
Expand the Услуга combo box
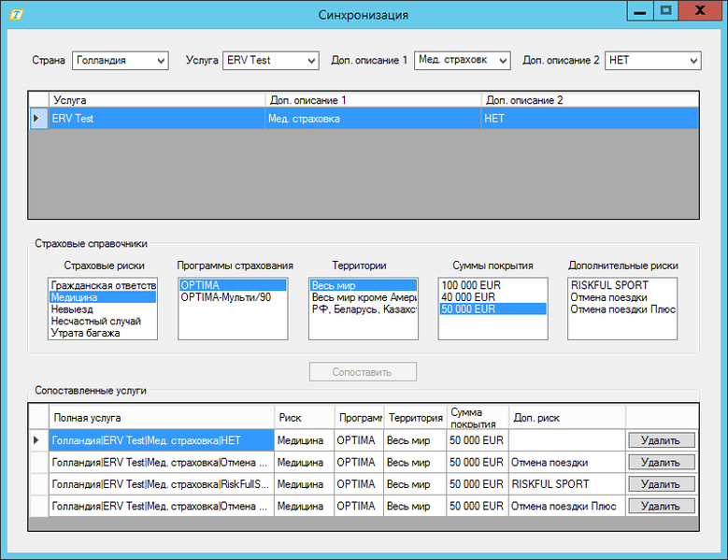tap(310, 60)
